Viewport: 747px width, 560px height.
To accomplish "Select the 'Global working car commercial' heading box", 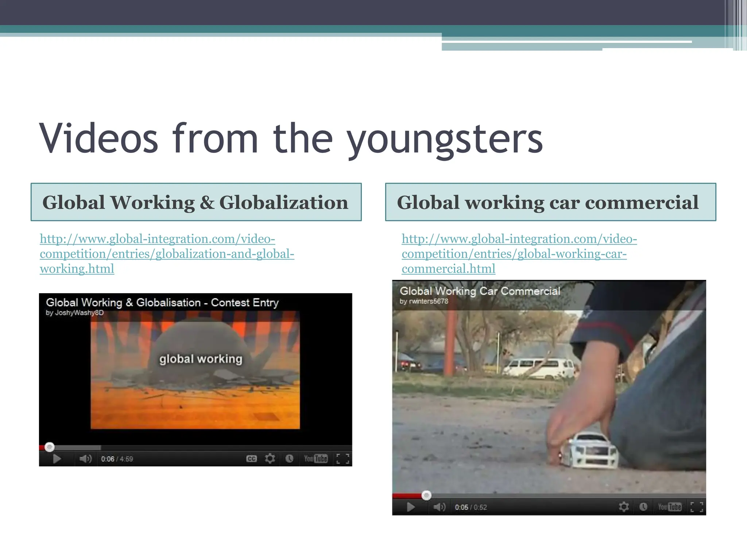I will click(x=551, y=202).
